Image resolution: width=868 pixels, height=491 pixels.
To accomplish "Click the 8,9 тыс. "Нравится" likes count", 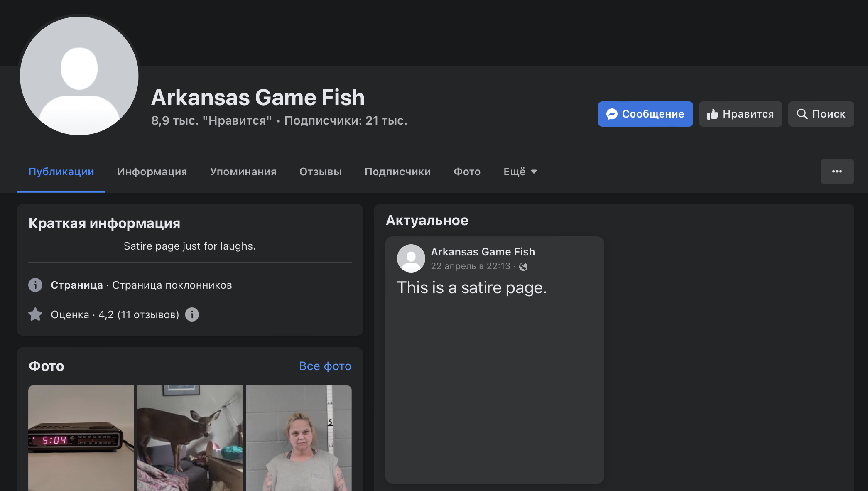I will [x=211, y=120].
